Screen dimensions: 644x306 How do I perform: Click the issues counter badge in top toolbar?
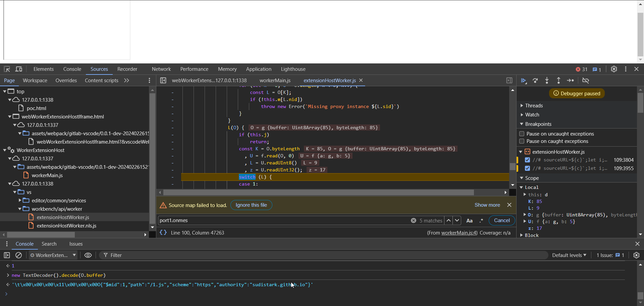click(597, 69)
